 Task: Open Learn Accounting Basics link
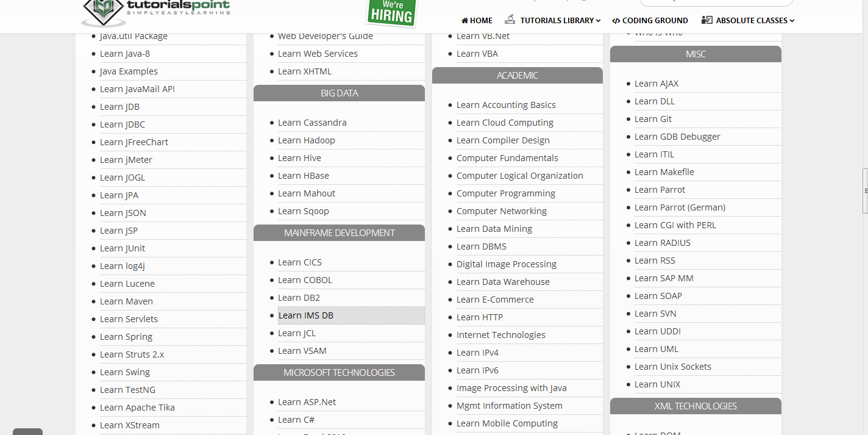[506, 105]
